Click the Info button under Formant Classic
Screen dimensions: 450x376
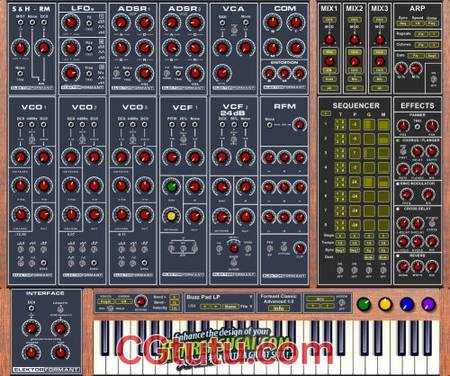coord(278,308)
